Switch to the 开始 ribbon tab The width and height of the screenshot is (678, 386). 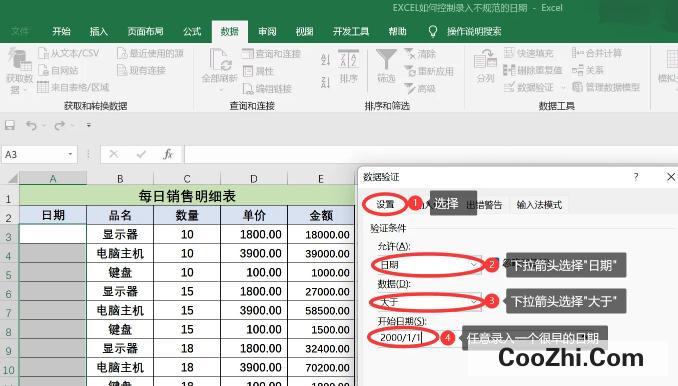click(x=61, y=31)
